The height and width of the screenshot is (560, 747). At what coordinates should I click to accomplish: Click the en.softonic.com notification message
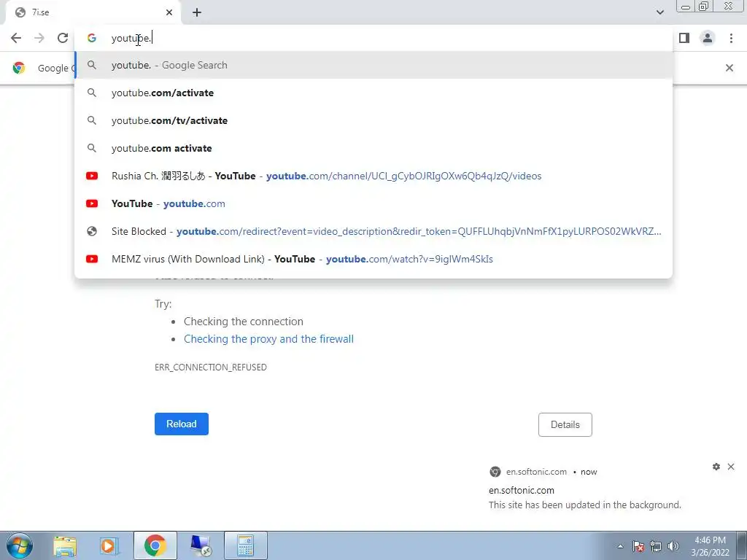tap(584, 505)
